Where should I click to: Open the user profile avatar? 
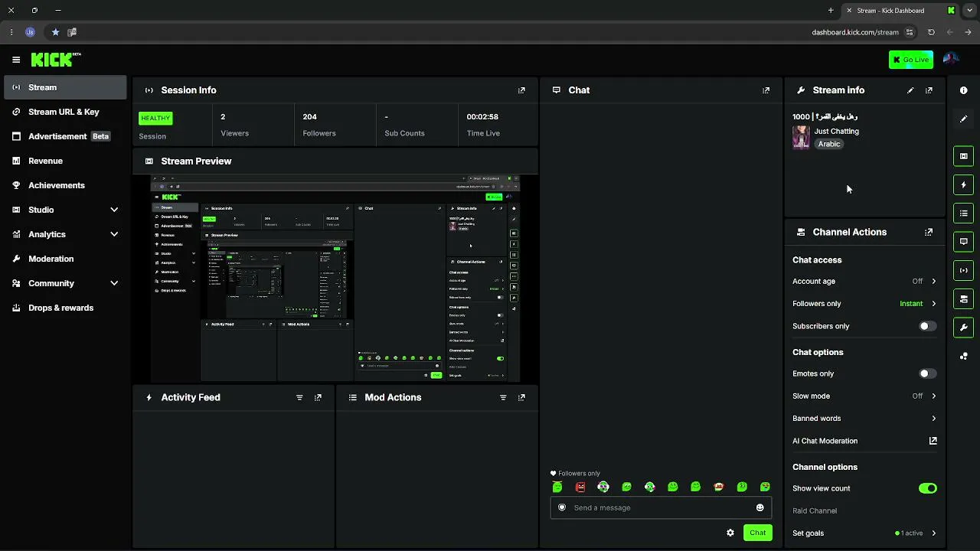pos(951,59)
